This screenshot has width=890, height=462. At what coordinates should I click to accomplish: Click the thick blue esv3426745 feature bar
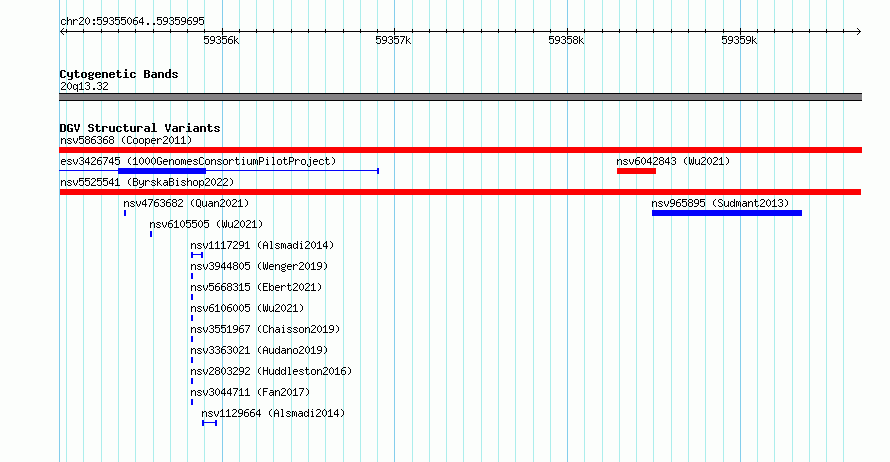(x=162, y=171)
